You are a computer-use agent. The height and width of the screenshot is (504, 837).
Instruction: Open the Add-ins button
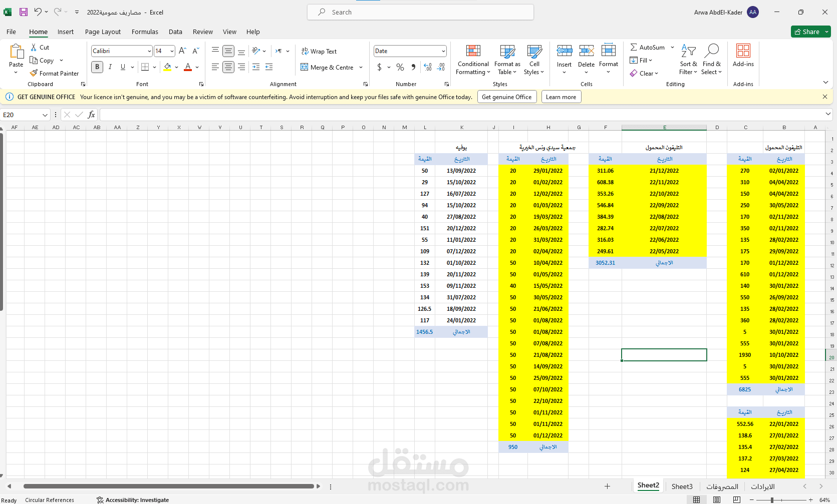(x=743, y=55)
